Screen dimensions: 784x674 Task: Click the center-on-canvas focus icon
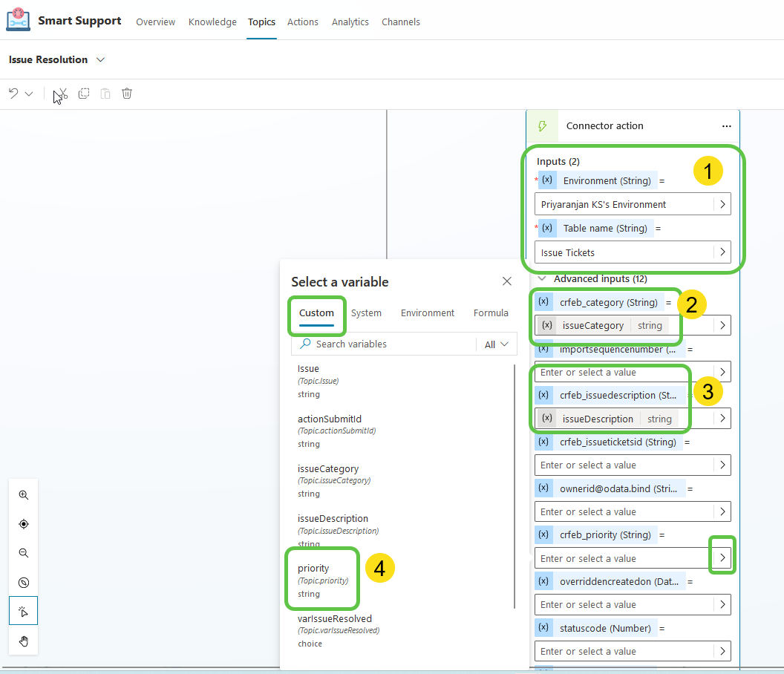pyautogui.click(x=23, y=523)
